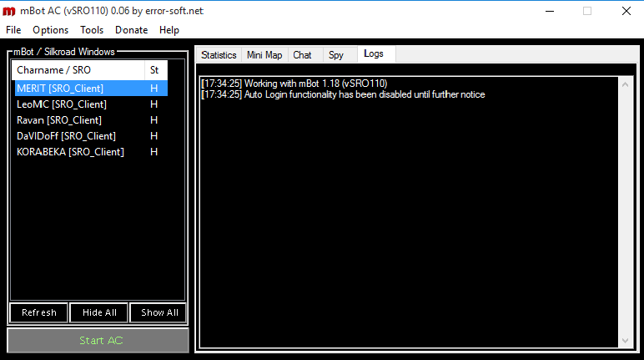This screenshot has height=360, width=644.
Task: Click the Start AC button
Action: [x=98, y=340]
